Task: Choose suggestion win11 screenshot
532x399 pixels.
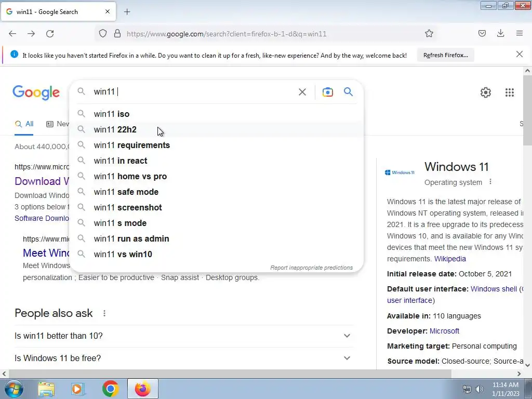Action: pyautogui.click(x=216, y=208)
